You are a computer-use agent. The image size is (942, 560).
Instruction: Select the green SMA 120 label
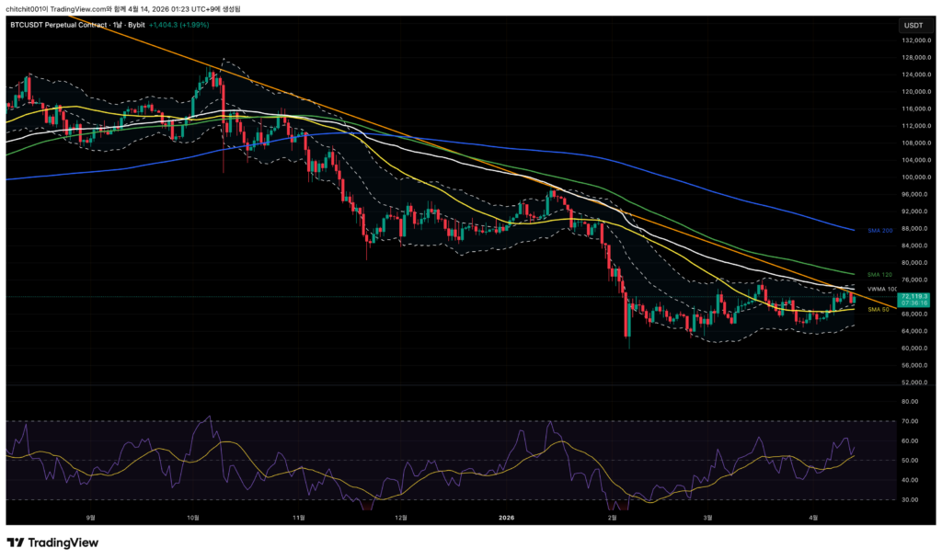coord(880,274)
